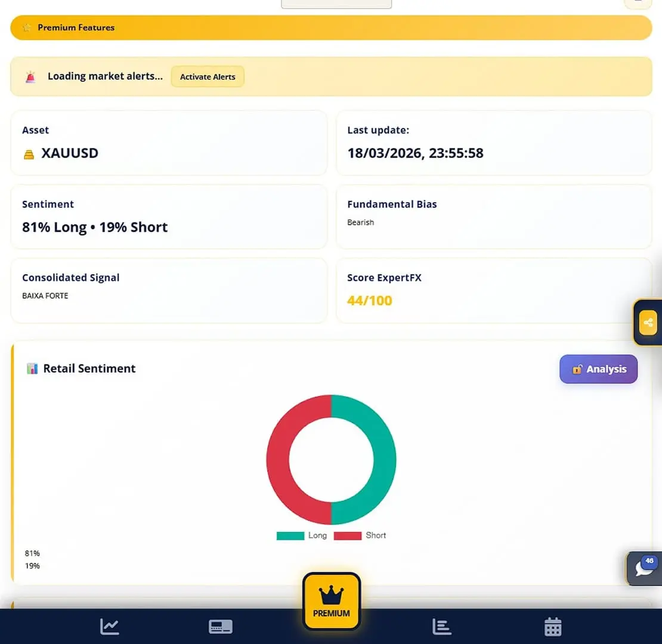Open the line chart tab in bottom navigation
The image size is (662, 644).
109,627
